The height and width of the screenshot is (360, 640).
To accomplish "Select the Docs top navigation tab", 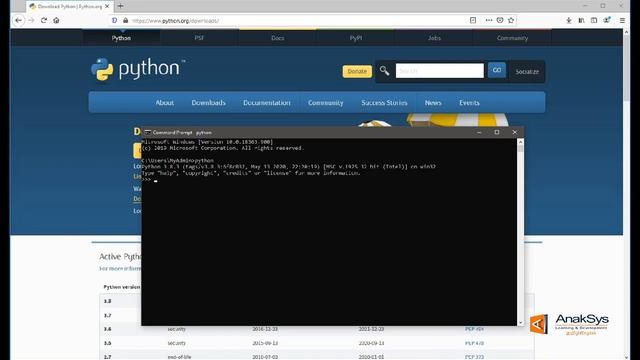I will pyautogui.click(x=278, y=38).
